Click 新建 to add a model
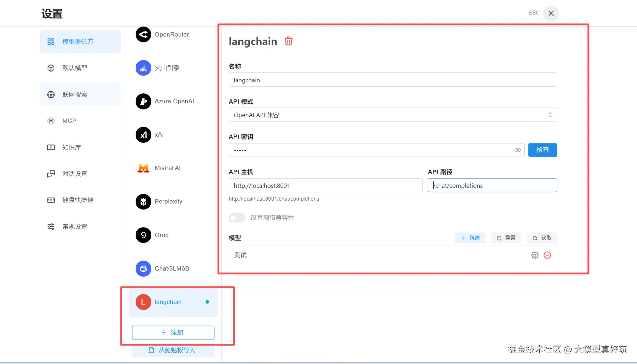 click(x=470, y=238)
